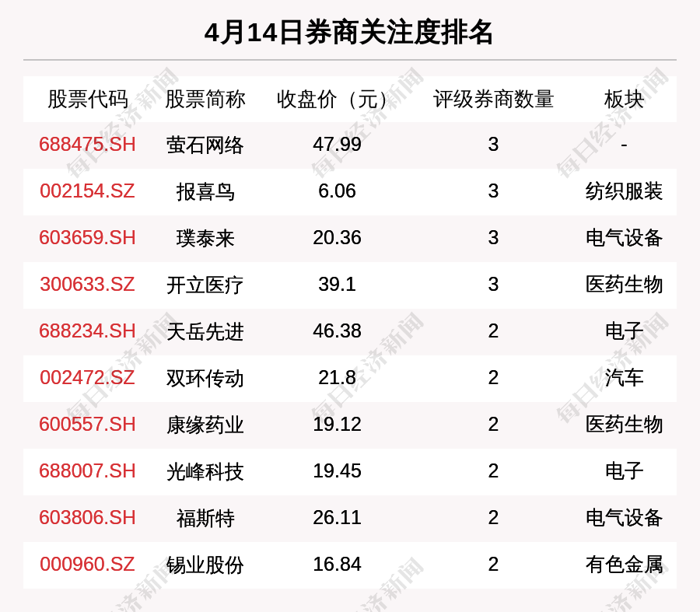Click closing price 39.1
Screen dimensions: 700x612
coord(337,285)
